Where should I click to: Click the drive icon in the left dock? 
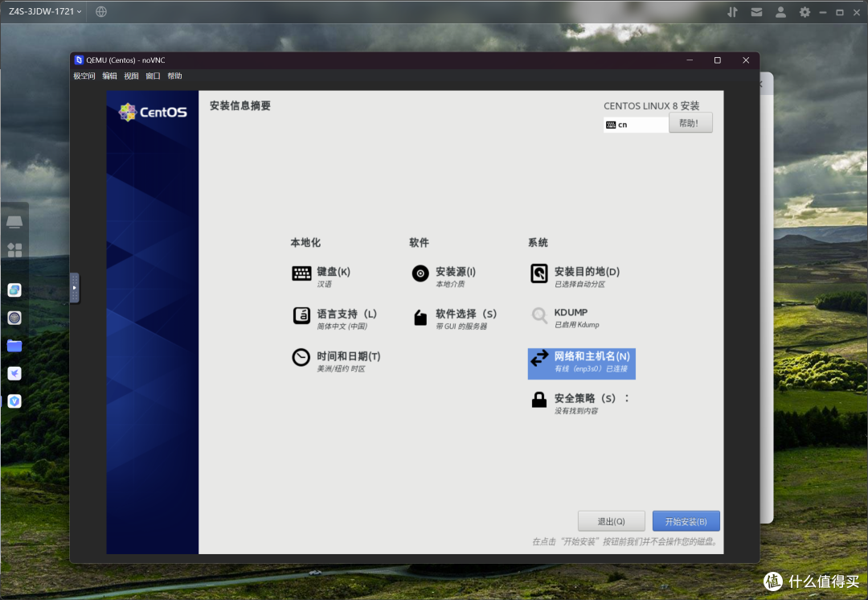pos(14,222)
